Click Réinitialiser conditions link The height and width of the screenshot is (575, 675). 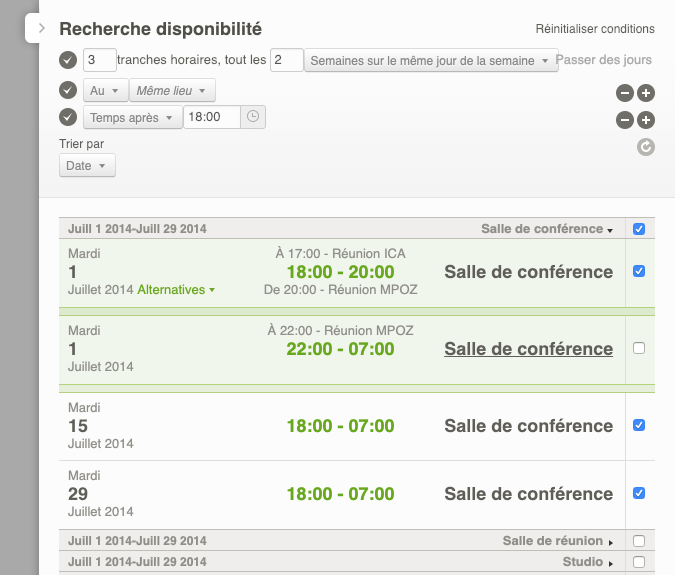pyautogui.click(x=595, y=29)
